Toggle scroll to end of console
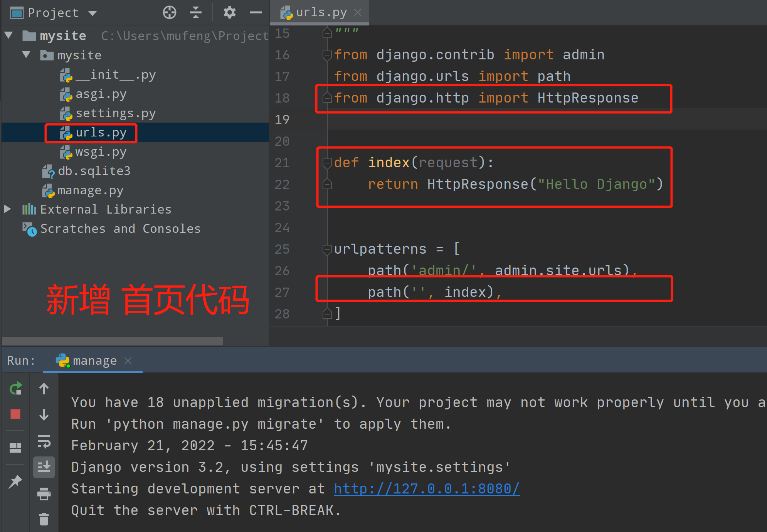The image size is (767, 532). (x=44, y=467)
